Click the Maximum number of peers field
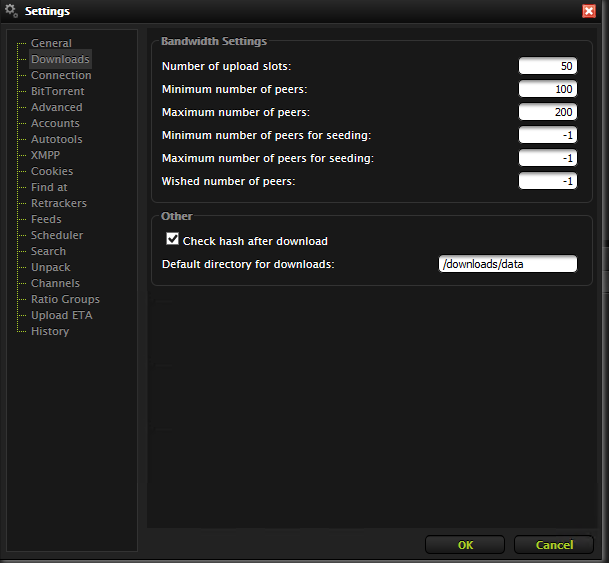609x563 pixels. pyautogui.click(x=548, y=112)
